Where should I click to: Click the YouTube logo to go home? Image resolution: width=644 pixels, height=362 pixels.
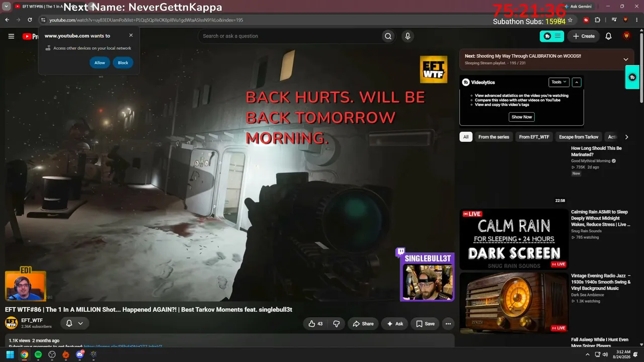pyautogui.click(x=30, y=36)
